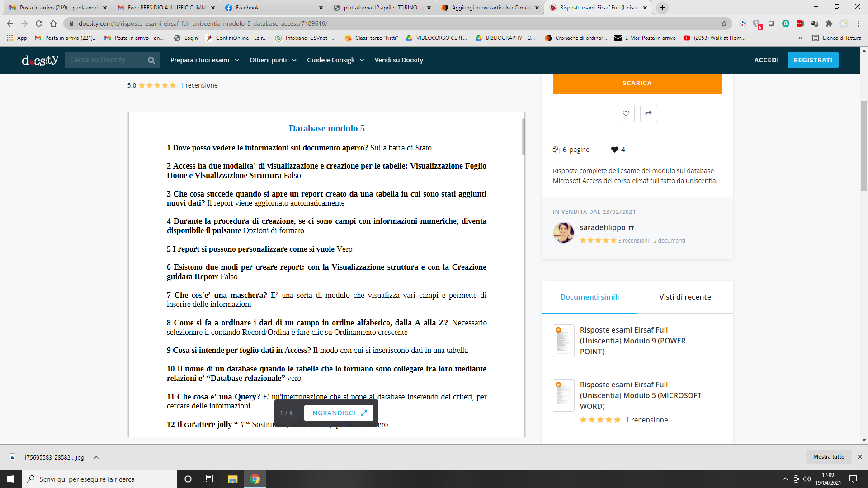Image resolution: width=868 pixels, height=488 pixels.
Task: Open Modulo 9 Power Point document thumbnail
Action: [x=563, y=341]
